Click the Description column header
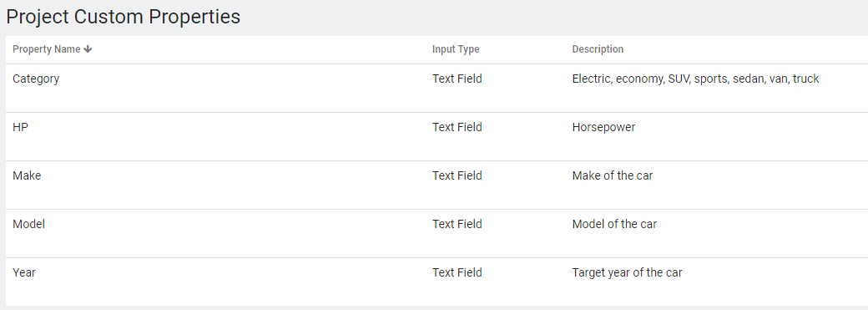This screenshot has width=868, height=310. [598, 49]
